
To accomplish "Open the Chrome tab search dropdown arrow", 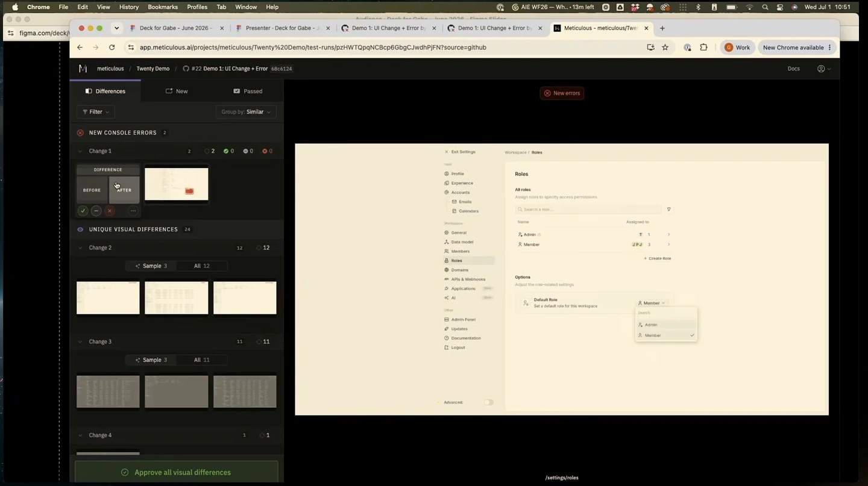I will point(116,28).
